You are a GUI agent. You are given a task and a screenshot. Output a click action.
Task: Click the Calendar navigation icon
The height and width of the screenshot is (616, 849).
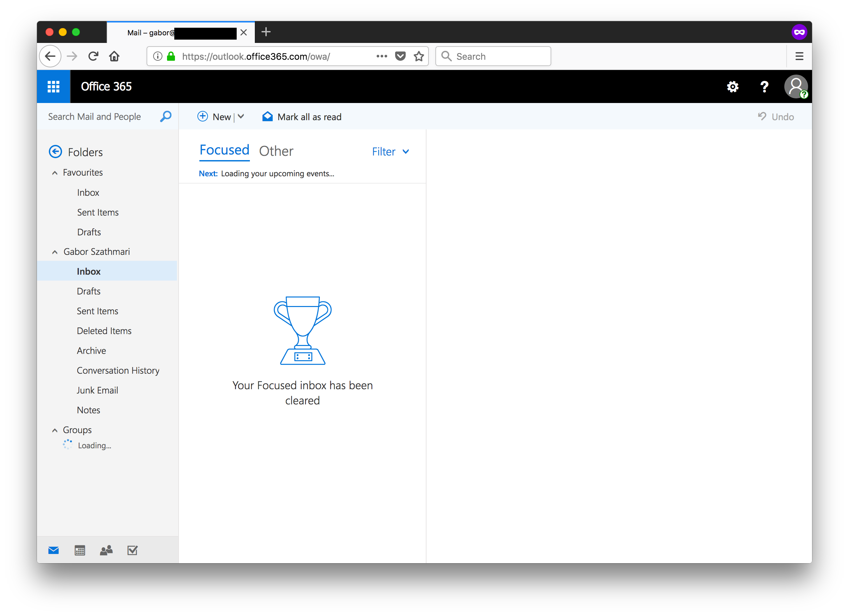(81, 549)
